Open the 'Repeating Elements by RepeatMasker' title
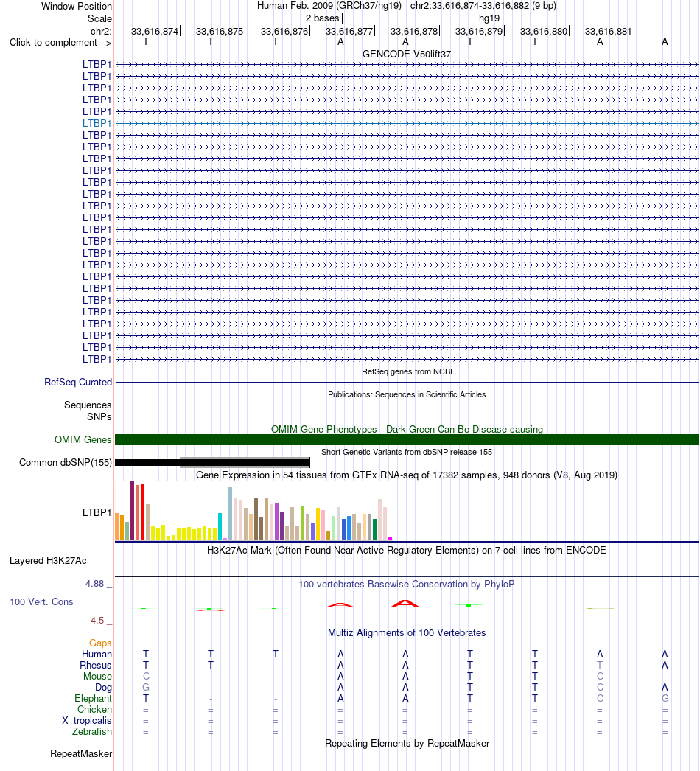 click(407, 744)
